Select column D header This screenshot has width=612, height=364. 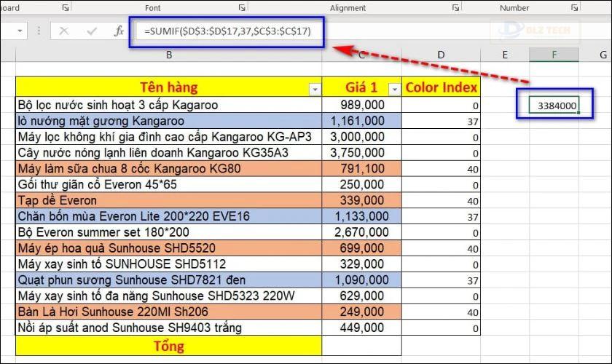[441, 55]
